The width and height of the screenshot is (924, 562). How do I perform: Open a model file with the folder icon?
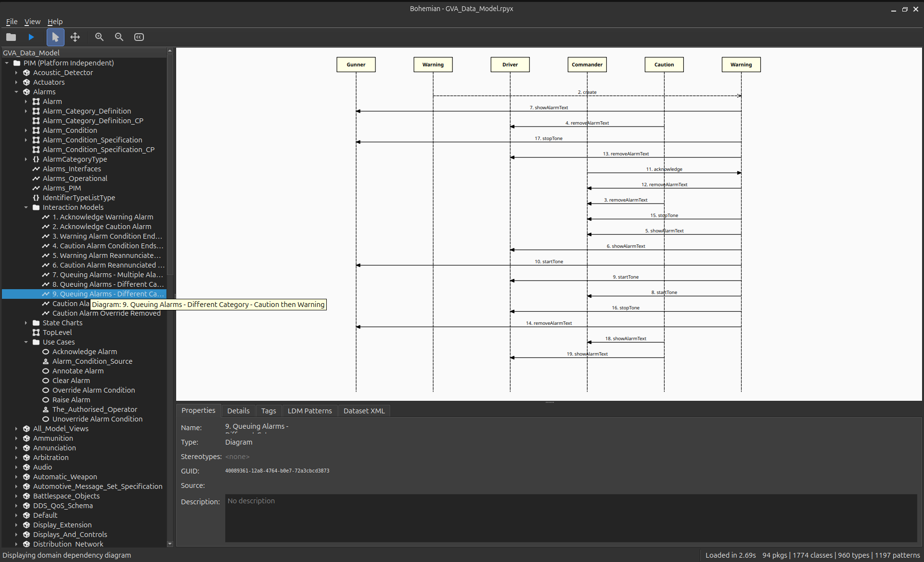click(x=11, y=37)
